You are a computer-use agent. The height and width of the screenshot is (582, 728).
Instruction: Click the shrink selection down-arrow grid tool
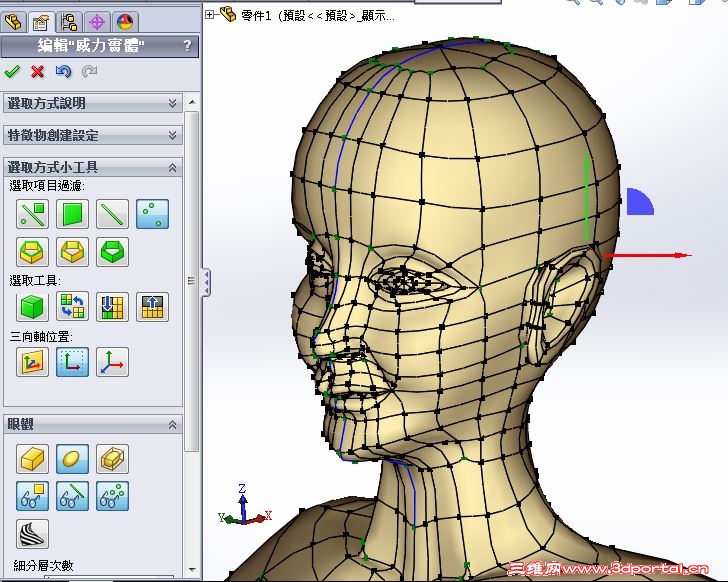point(112,307)
